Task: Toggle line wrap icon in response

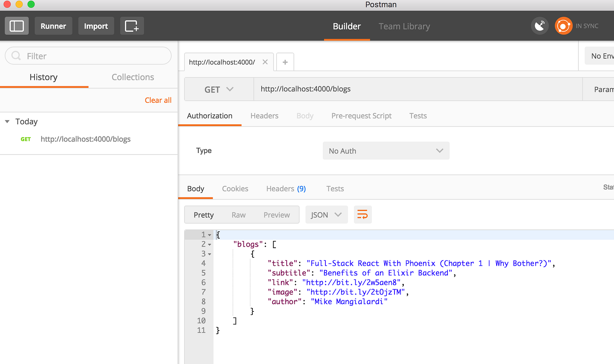Action: pos(362,215)
